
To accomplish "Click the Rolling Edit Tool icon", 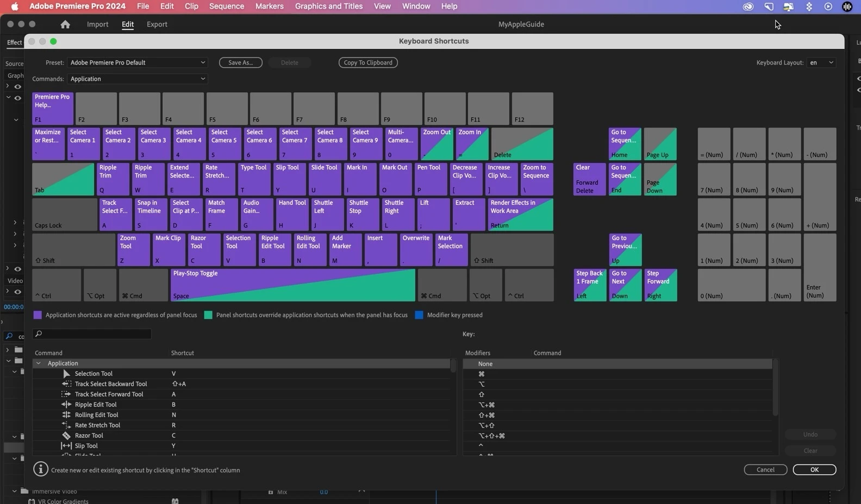I will tap(66, 415).
